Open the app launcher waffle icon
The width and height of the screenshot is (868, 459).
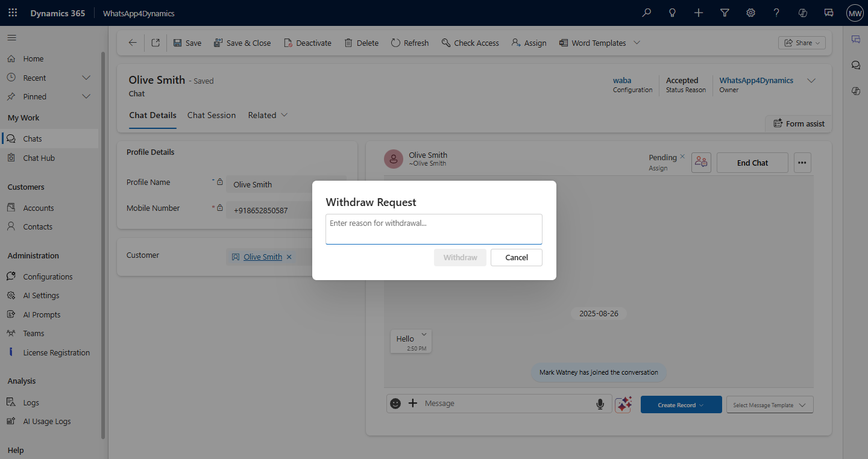[13, 13]
